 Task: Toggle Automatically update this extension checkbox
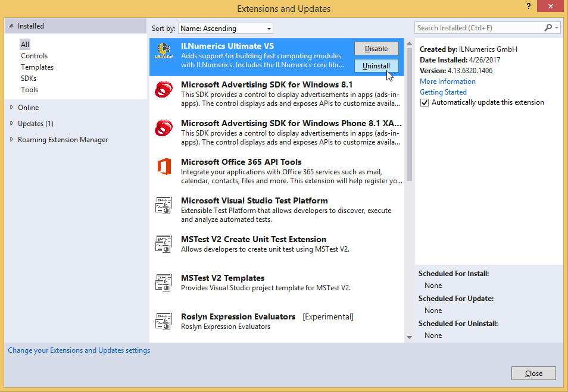pos(424,102)
